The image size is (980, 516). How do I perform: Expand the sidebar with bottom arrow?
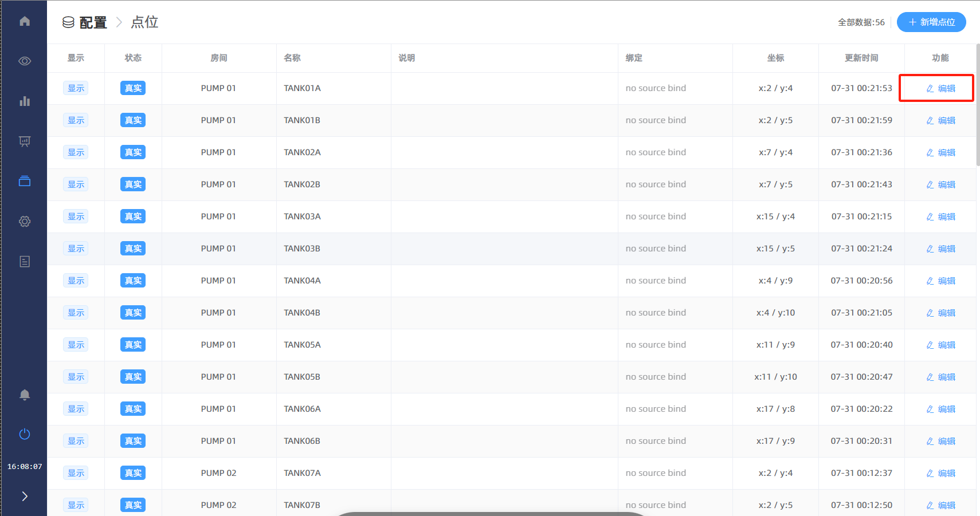click(25, 496)
